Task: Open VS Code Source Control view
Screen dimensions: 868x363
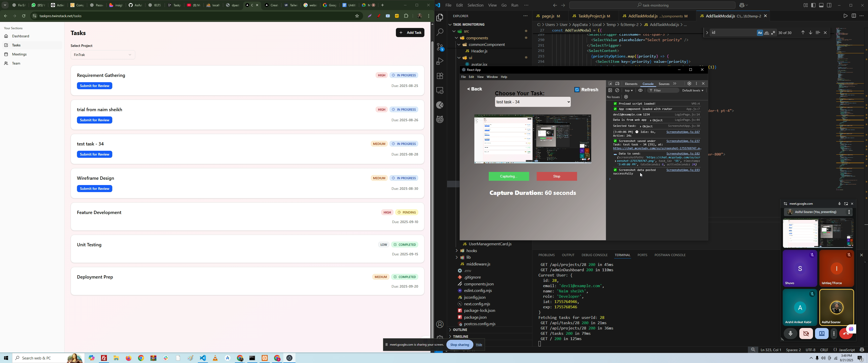Action: coord(440,47)
